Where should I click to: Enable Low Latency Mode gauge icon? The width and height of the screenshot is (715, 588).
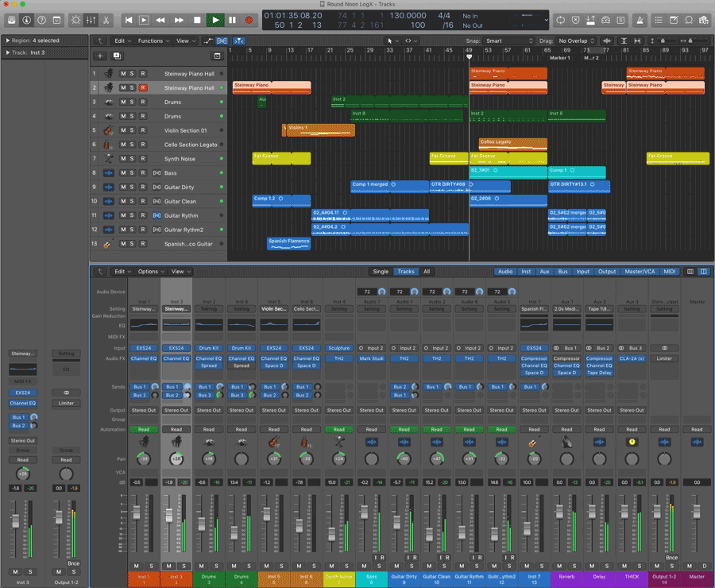[605, 20]
